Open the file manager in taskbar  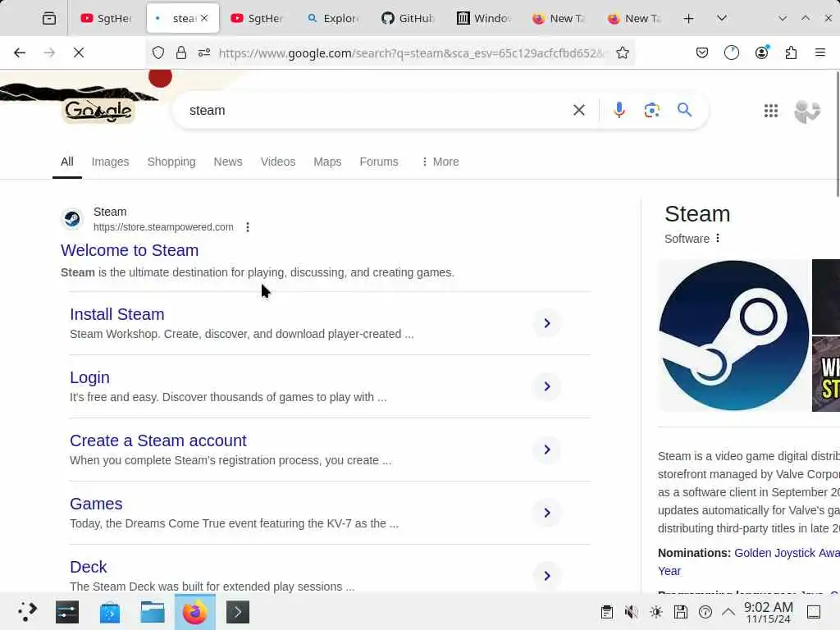152,612
